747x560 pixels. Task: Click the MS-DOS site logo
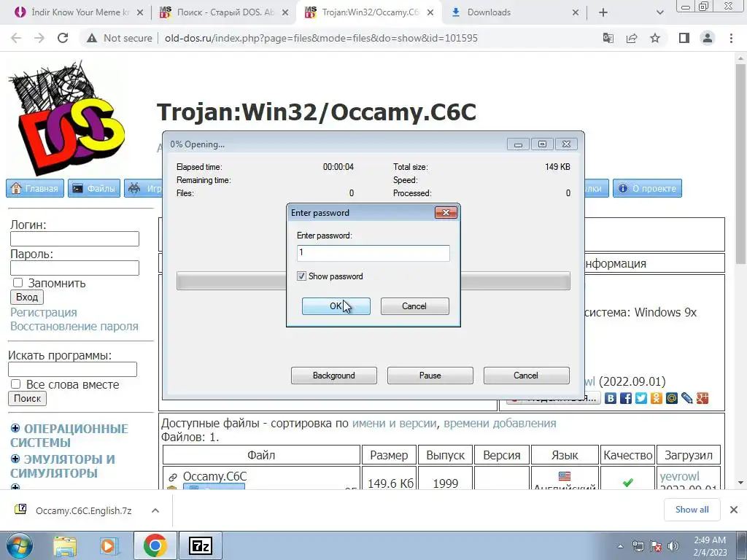click(66, 117)
